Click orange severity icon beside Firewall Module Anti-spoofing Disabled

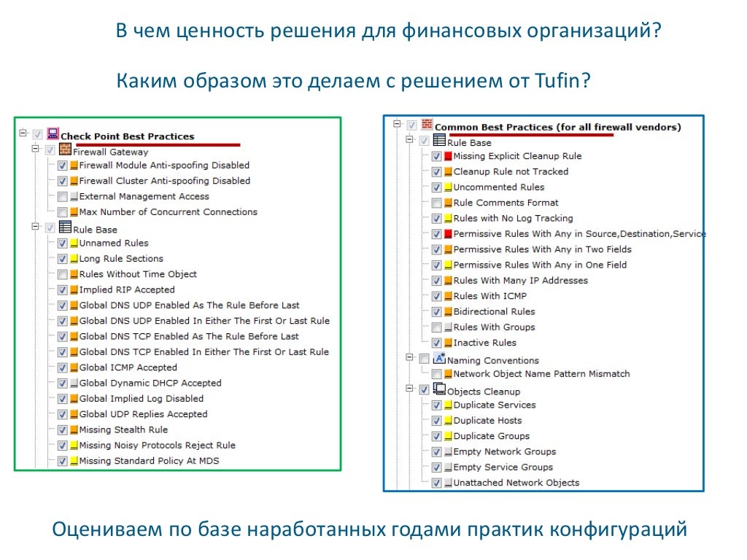pyautogui.click(x=74, y=166)
